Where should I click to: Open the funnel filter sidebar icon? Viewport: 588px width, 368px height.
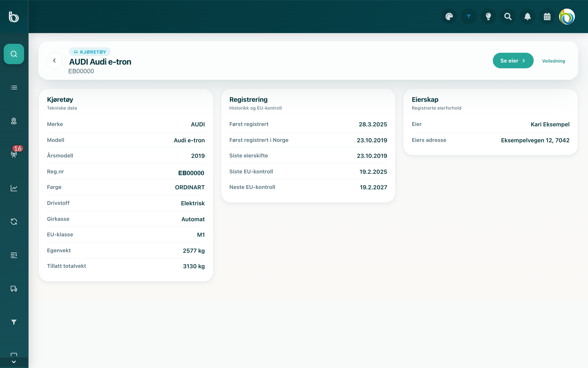point(14,322)
